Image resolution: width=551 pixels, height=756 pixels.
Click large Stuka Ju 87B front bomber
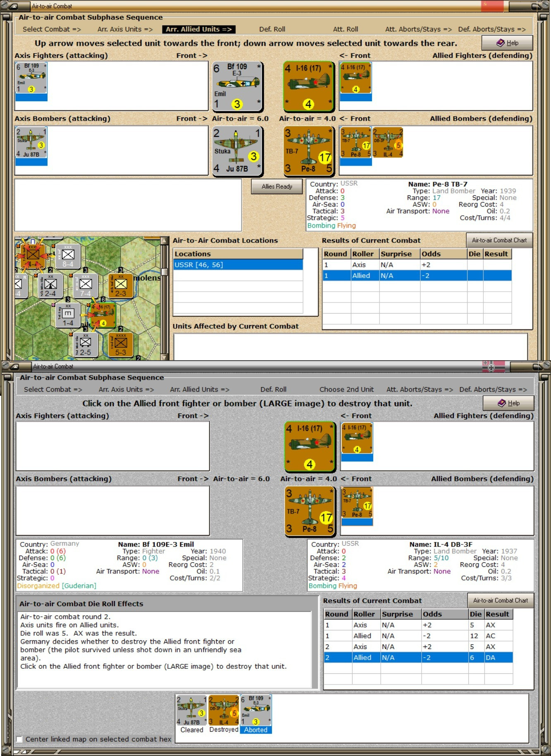coord(237,151)
